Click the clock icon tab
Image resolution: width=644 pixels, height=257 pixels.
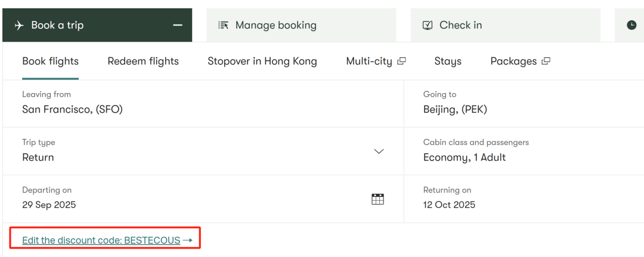click(631, 25)
